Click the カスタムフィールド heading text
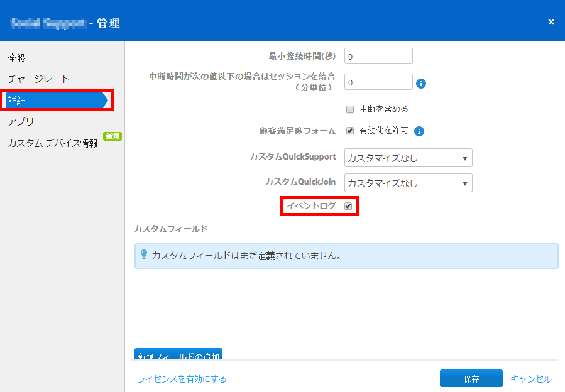Screen dimensions: 565x392 click(x=171, y=229)
